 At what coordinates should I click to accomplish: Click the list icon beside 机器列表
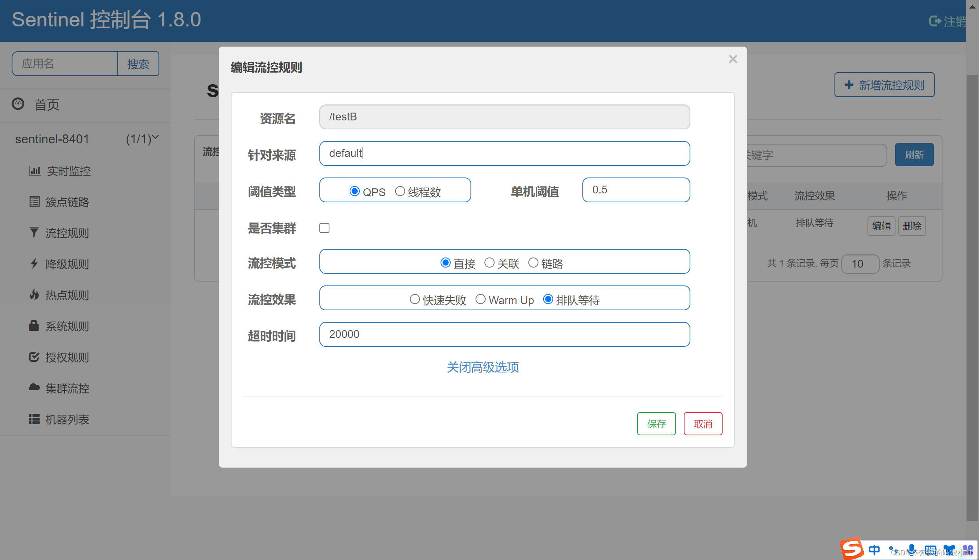click(34, 419)
